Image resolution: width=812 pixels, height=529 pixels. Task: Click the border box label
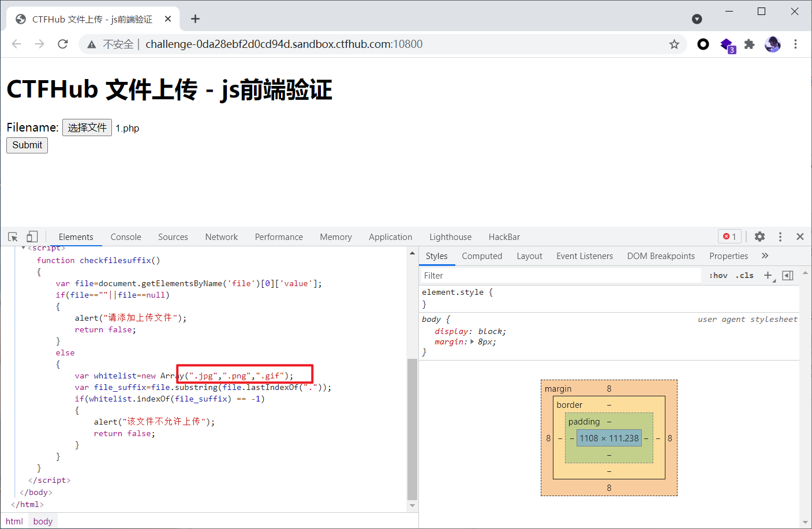click(570, 405)
